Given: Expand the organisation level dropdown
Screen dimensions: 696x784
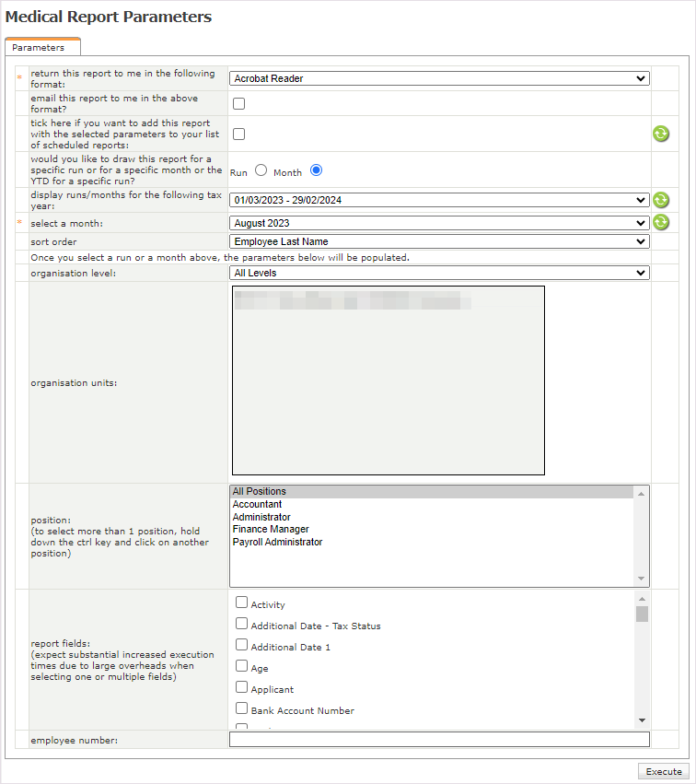Looking at the screenshot, I should click(439, 273).
